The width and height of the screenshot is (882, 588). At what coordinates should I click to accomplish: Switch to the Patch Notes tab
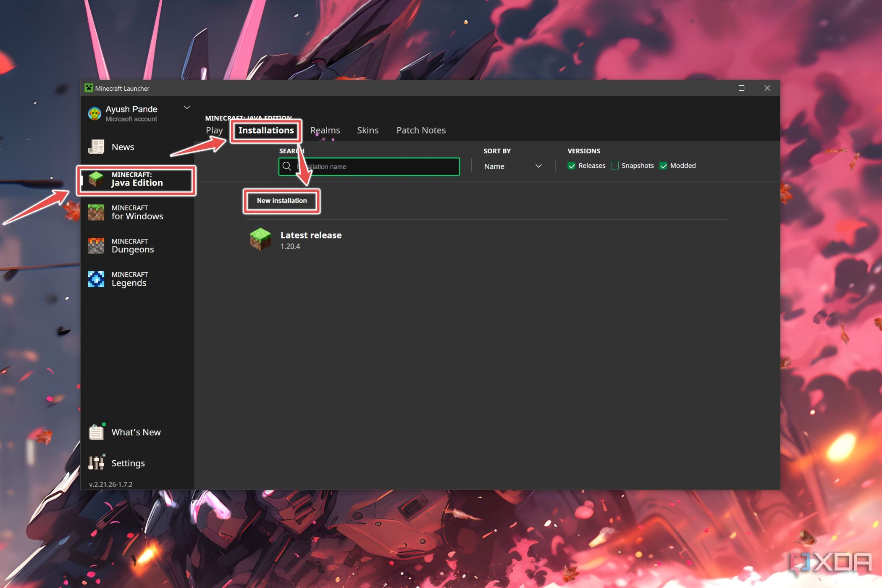click(421, 130)
